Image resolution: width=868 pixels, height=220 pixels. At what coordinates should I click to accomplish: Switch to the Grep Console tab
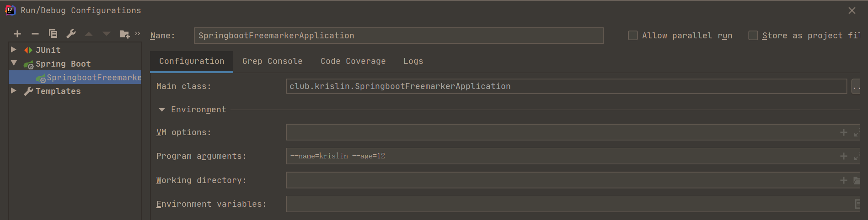coord(272,61)
